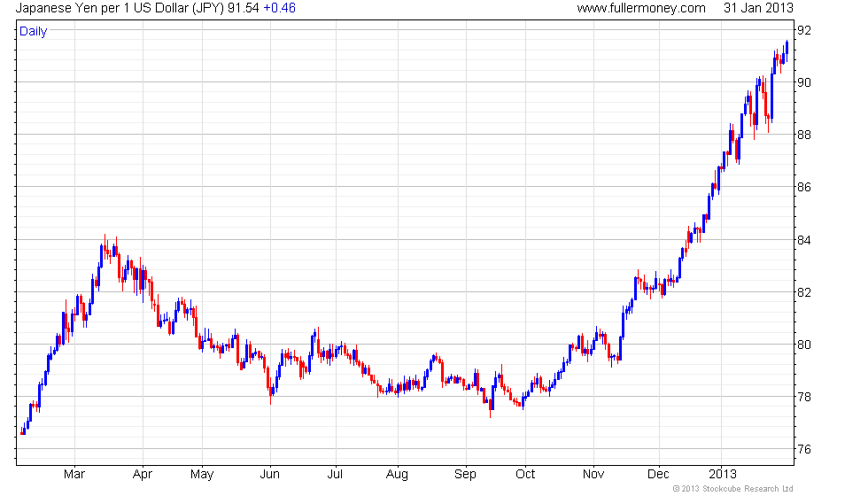Select the 76 price axis label
This screenshot has height=496, width=868.
point(804,450)
